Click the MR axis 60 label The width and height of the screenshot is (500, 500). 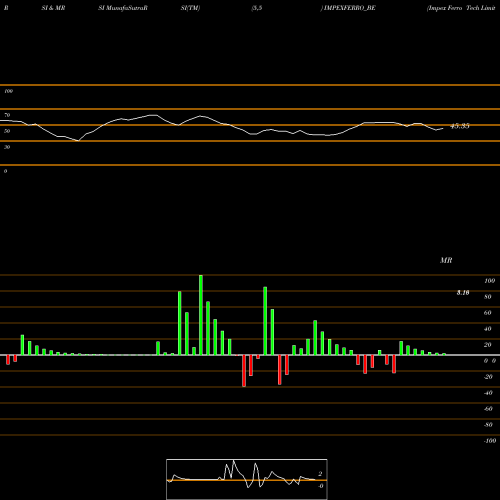click(x=488, y=313)
